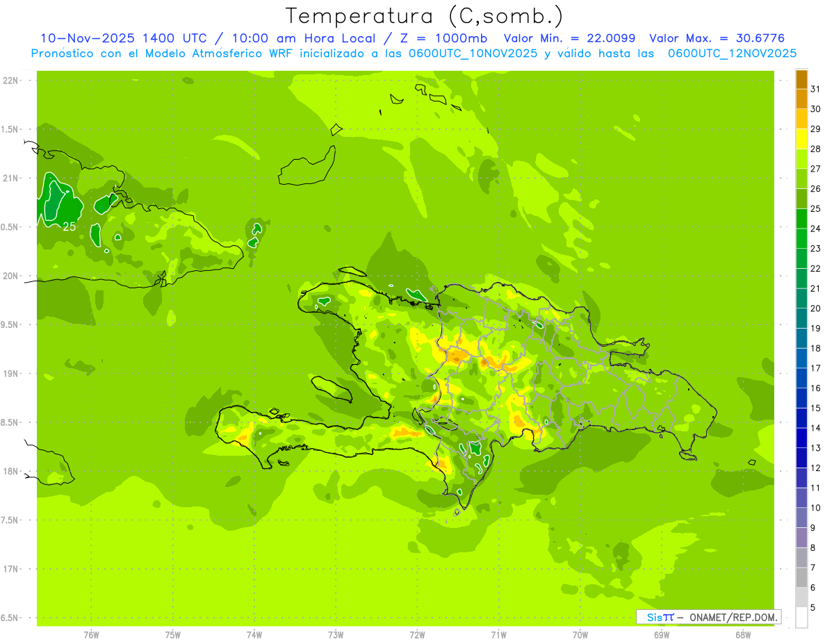Click the "9.5N" latitude label

pyautogui.click(x=10, y=324)
